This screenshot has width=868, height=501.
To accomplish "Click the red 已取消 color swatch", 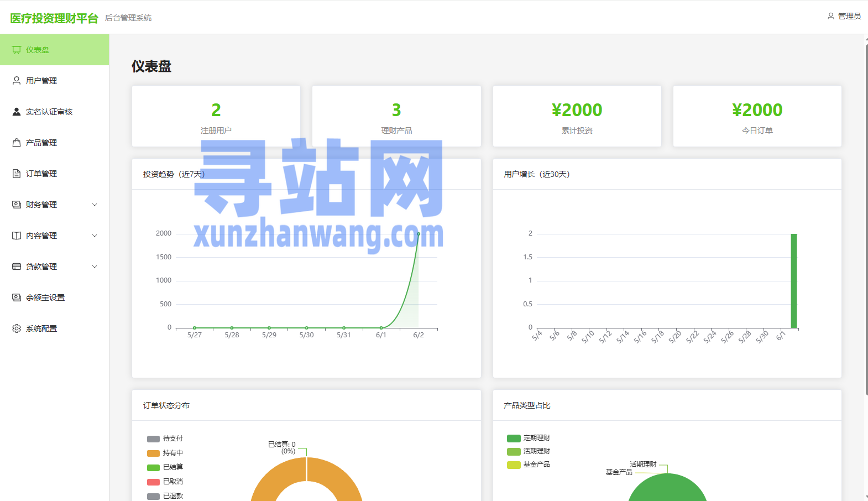I will click(x=153, y=482).
